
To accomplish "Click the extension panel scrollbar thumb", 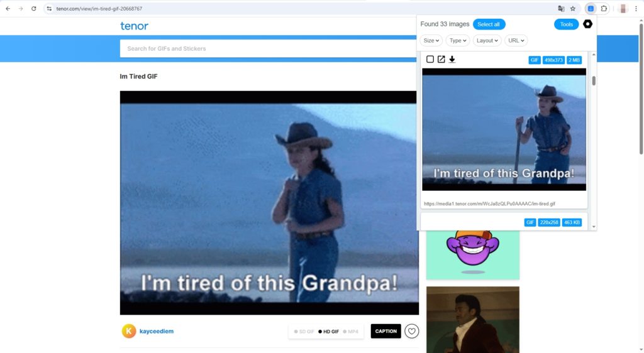I will [x=594, y=81].
